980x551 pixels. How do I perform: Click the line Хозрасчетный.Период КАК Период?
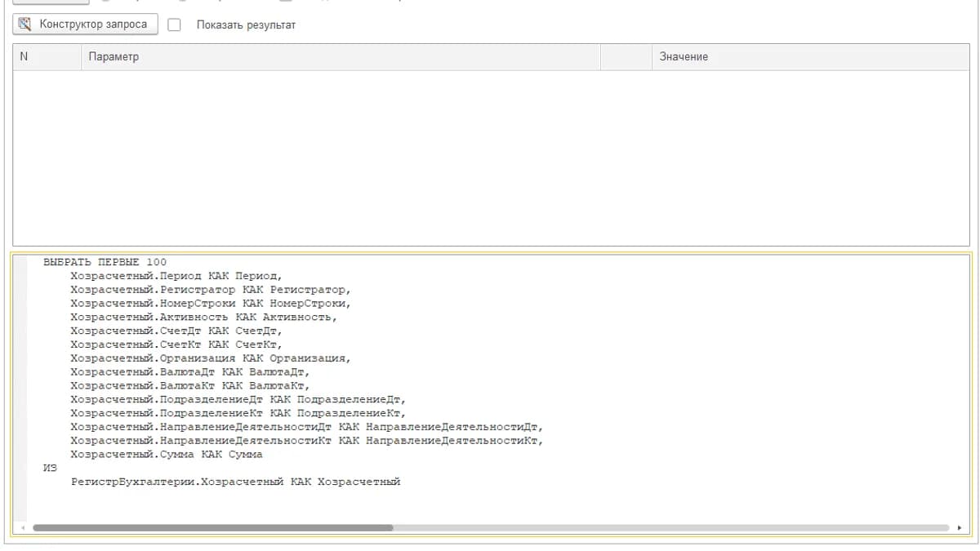tap(176, 276)
